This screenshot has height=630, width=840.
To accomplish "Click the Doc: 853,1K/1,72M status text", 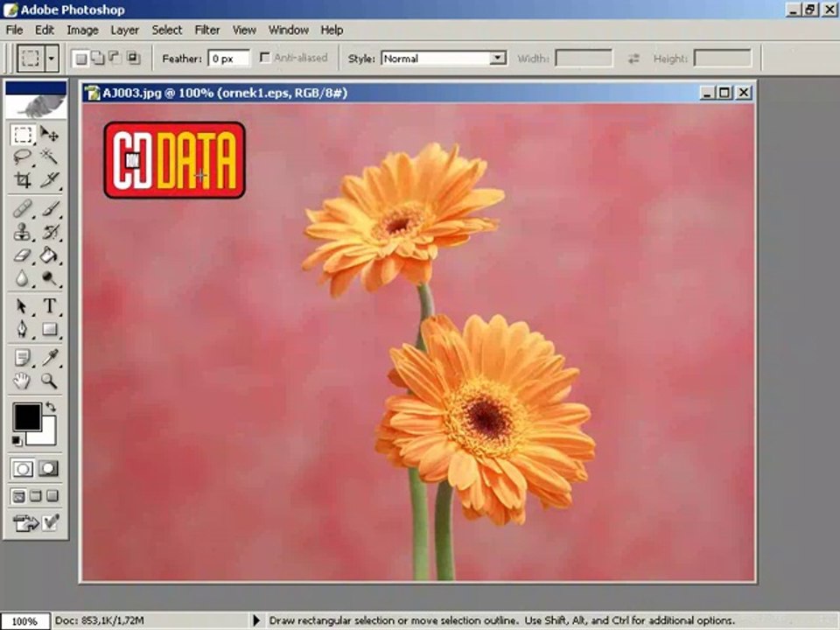I will coord(99,620).
